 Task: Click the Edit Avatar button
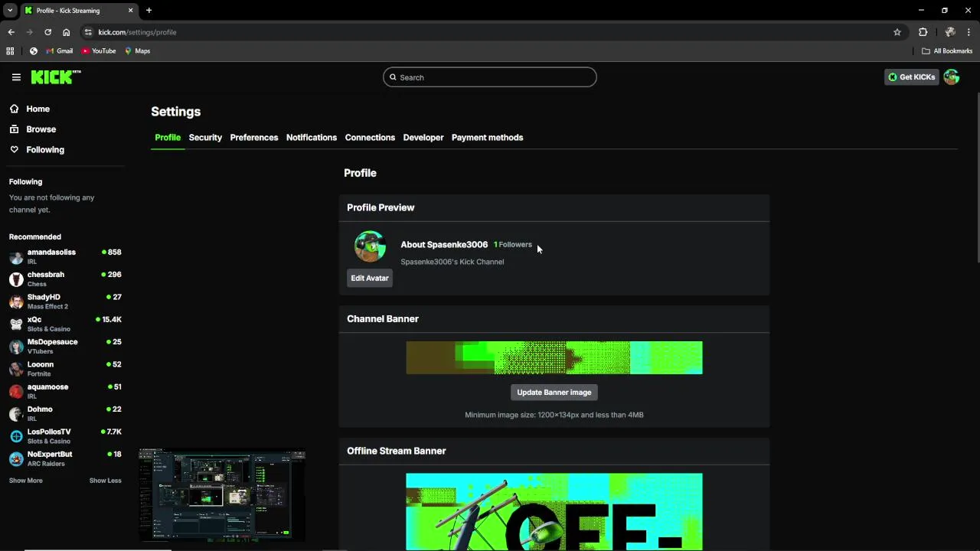click(x=370, y=279)
